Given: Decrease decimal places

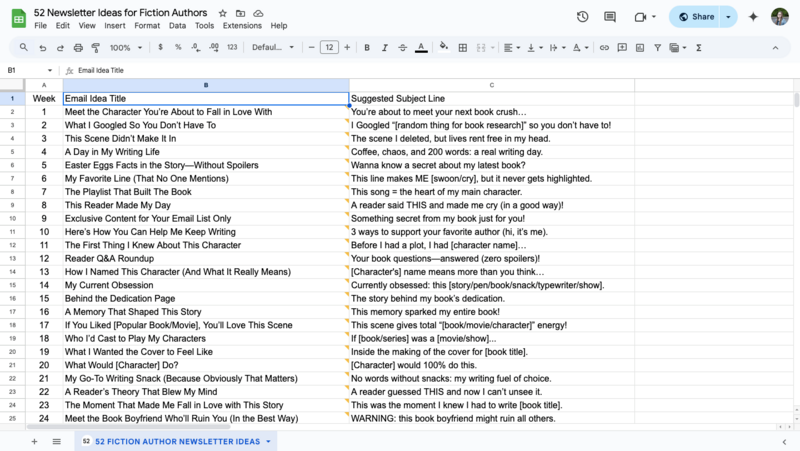Looking at the screenshot, I should coord(196,47).
